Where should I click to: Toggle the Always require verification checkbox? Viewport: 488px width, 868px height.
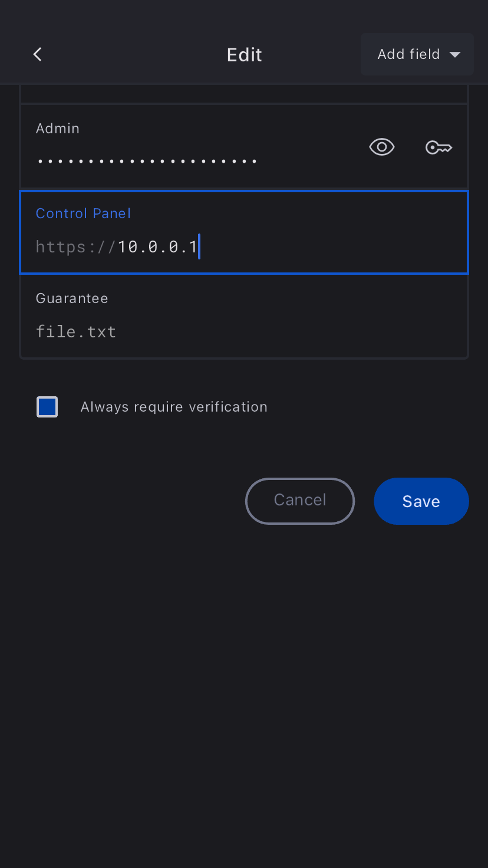(x=47, y=407)
